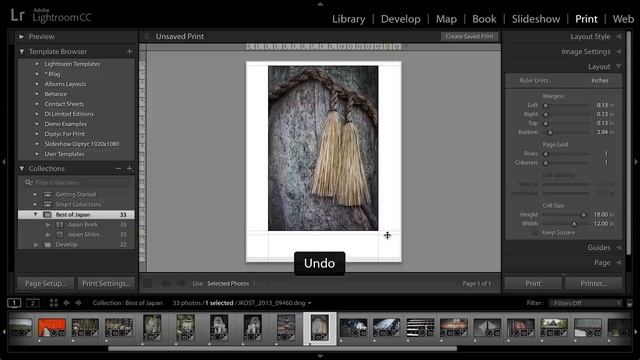Click the search icon in Filter Collections
This screenshot has width=640, height=360.
[x=29, y=182]
